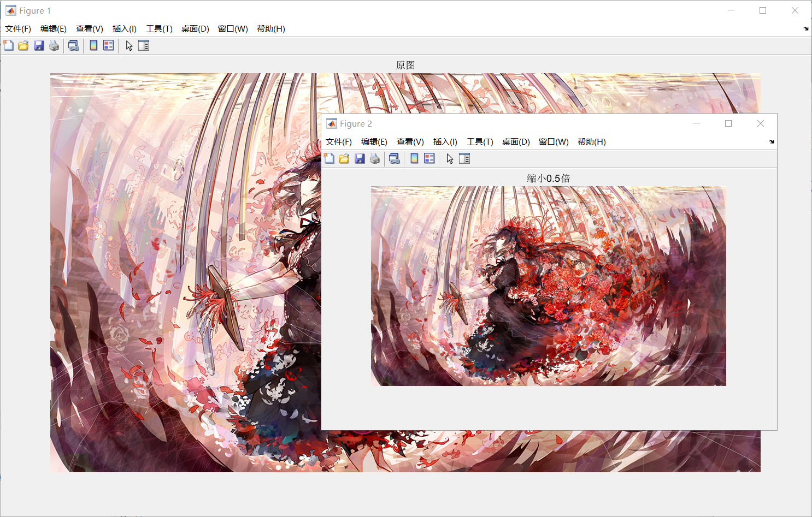812x517 pixels.
Task: Open 窗口(W) menu in Figure 2
Action: (554, 142)
